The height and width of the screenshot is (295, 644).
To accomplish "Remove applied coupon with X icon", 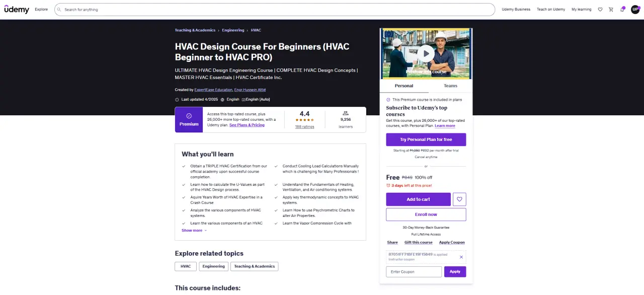I will click(x=461, y=257).
